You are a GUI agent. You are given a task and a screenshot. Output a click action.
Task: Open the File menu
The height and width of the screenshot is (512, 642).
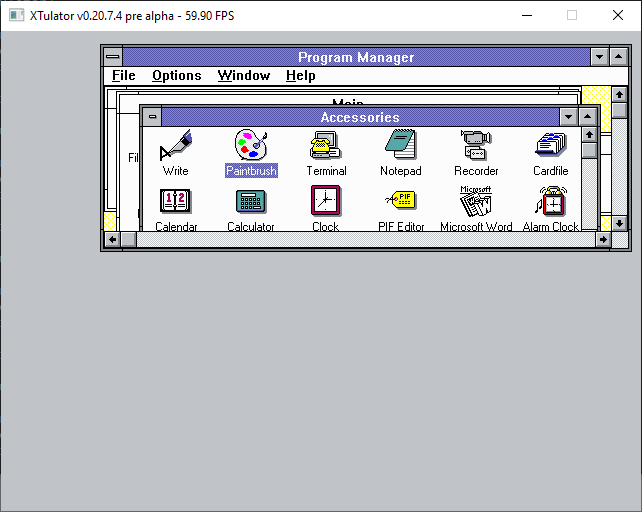coord(124,75)
